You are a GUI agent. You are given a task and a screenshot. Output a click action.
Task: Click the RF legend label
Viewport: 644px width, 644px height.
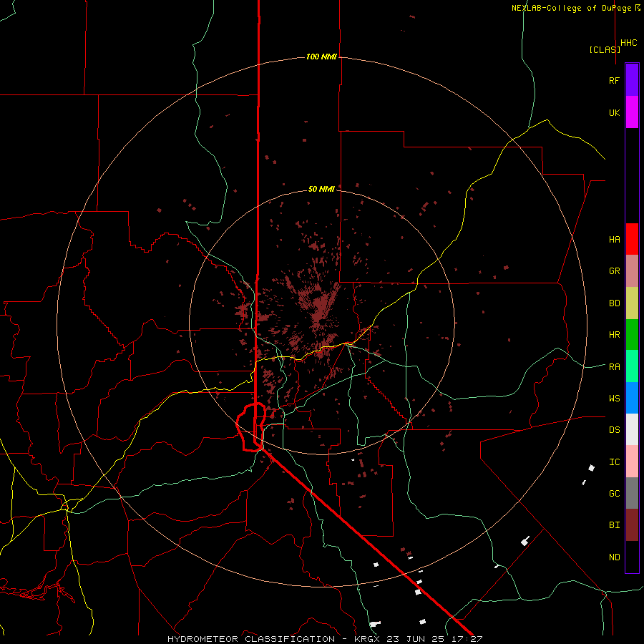614,80
